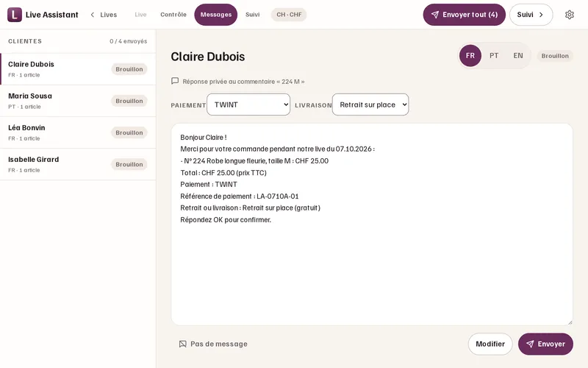Click the CH · CHF badge

[x=289, y=15]
